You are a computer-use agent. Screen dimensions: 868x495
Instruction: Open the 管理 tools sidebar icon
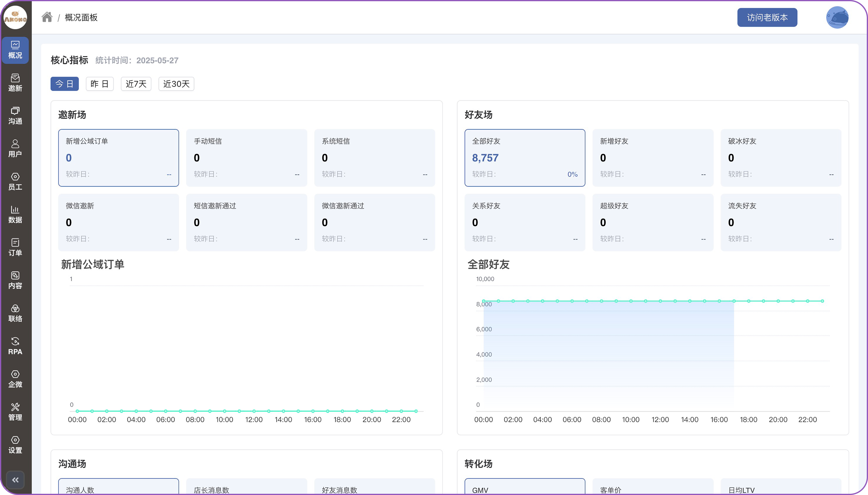pos(15,412)
